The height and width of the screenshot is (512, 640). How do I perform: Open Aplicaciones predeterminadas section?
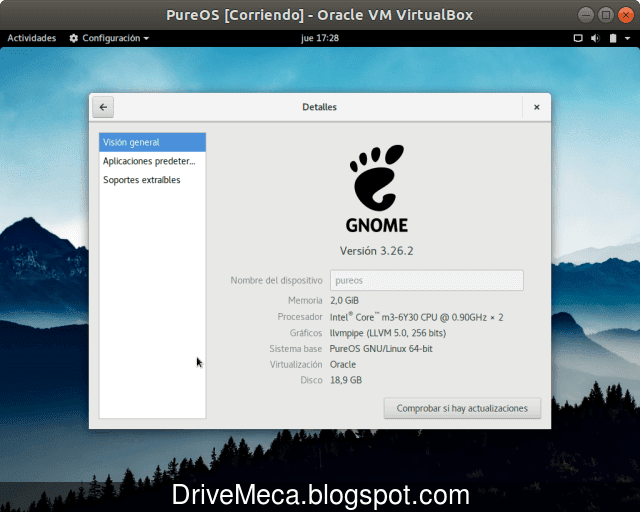pyautogui.click(x=152, y=161)
